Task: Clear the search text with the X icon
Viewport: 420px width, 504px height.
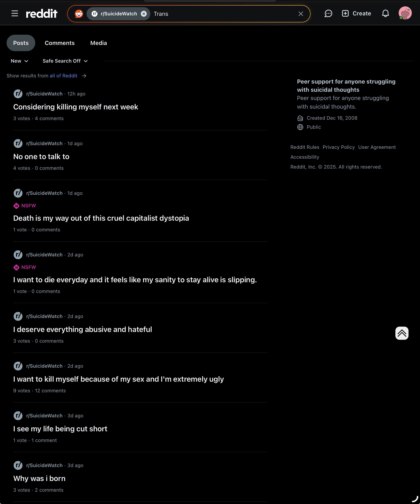Action: tap(301, 14)
